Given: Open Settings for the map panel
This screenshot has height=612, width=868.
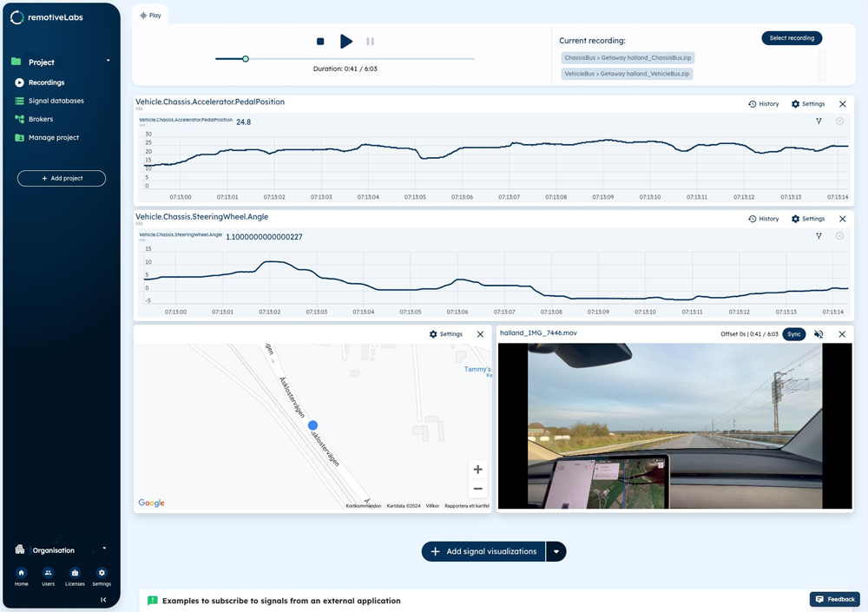Looking at the screenshot, I should pyautogui.click(x=446, y=334).
